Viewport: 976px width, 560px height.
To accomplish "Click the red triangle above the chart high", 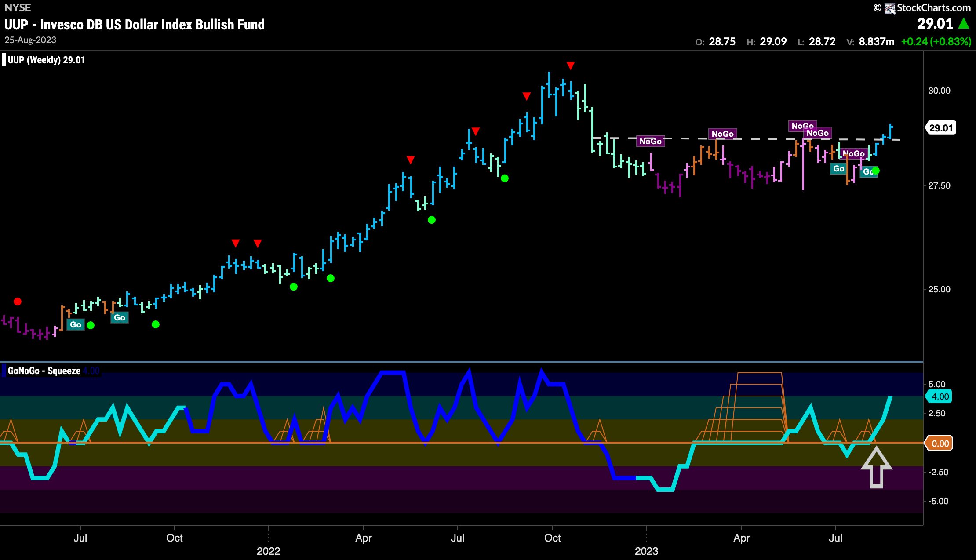I will [x=571, y=66].
